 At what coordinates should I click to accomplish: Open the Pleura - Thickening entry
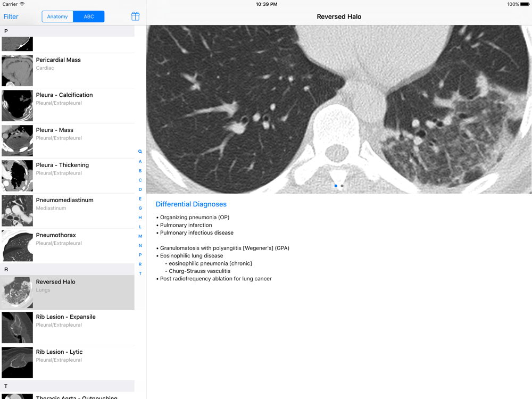[x=67, y=176]
